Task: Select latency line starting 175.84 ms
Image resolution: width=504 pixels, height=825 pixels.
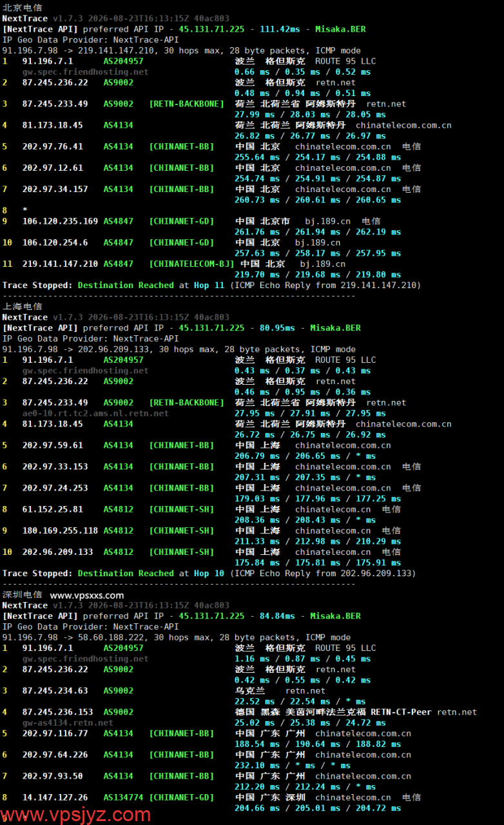Action: point(318,563)
